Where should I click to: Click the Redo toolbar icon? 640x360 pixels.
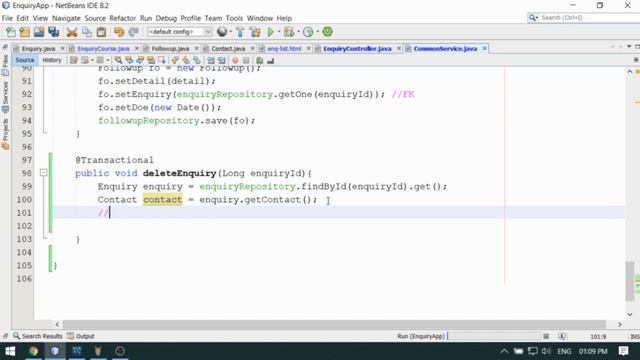[x=133, y=32]
